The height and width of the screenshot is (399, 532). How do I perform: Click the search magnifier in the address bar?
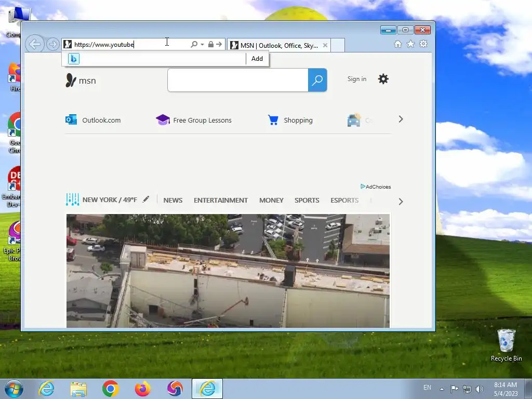pyautogui.click(x=194, y=44)
